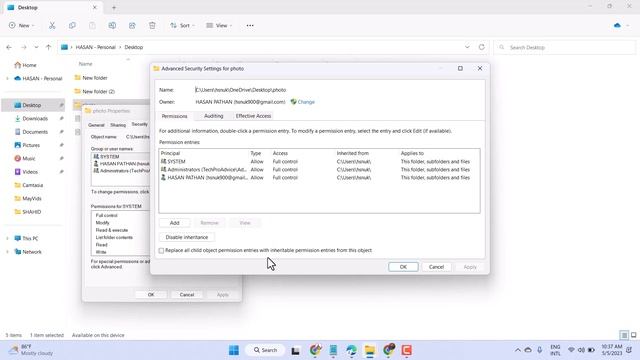Click the clock and date on taskbar

[611, 350]
